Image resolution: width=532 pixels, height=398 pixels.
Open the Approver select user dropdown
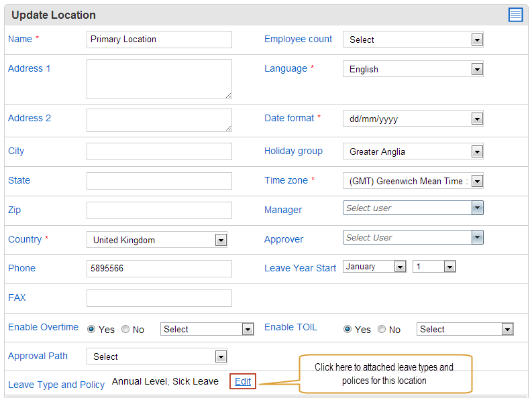413,237
